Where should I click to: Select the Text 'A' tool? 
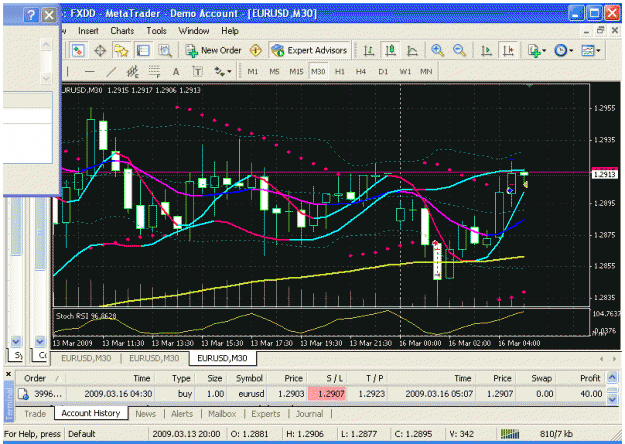(x=176, y=72)
